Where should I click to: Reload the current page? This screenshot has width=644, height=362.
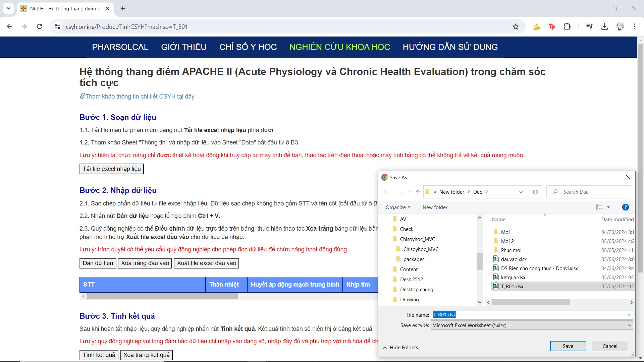39,26
